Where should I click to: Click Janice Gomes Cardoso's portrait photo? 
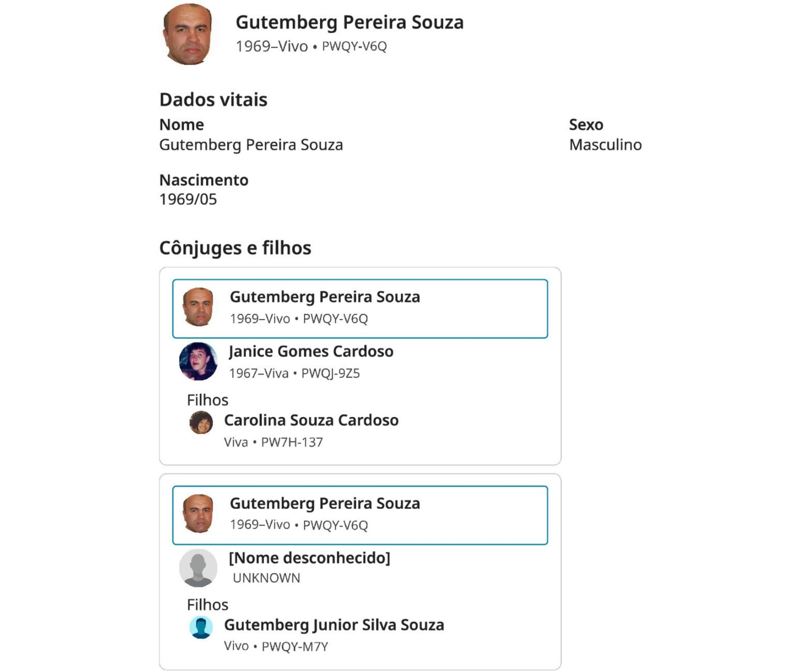pyautogui.click(x=198, y=362)
